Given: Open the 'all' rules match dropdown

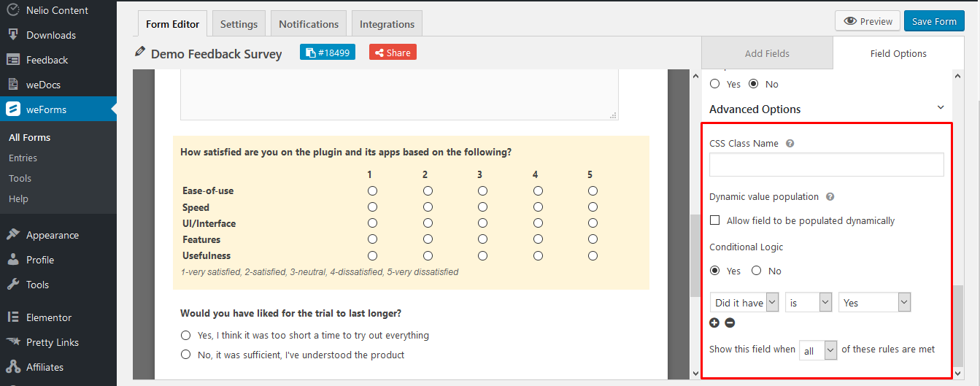Looking at the screenshot, I should pyautogui.click(x=818, y=350).
